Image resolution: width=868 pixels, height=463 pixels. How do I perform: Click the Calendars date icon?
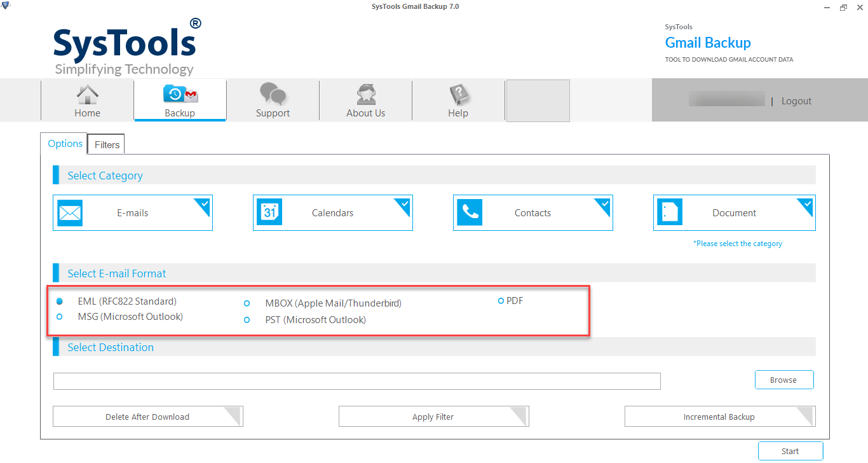pyautogui.click(x=269, y=213)
